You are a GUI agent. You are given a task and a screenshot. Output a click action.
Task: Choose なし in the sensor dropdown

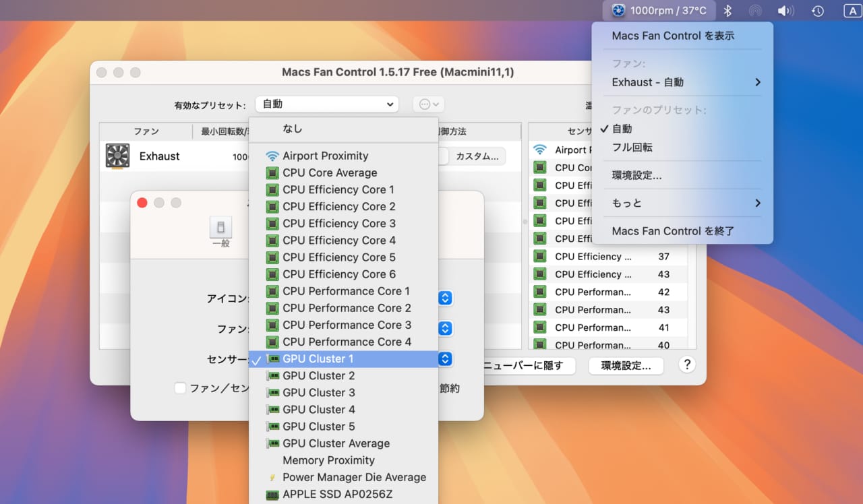point(343,128)
